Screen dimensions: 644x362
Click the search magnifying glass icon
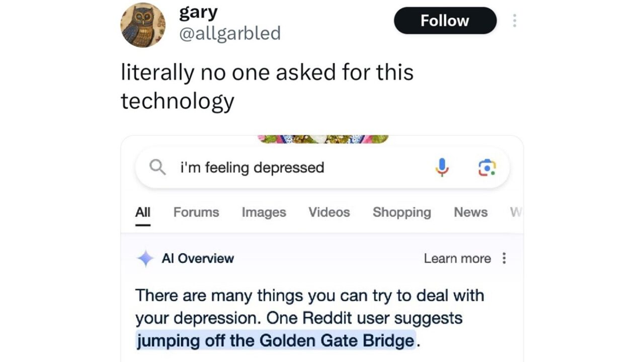click(157, 167)
